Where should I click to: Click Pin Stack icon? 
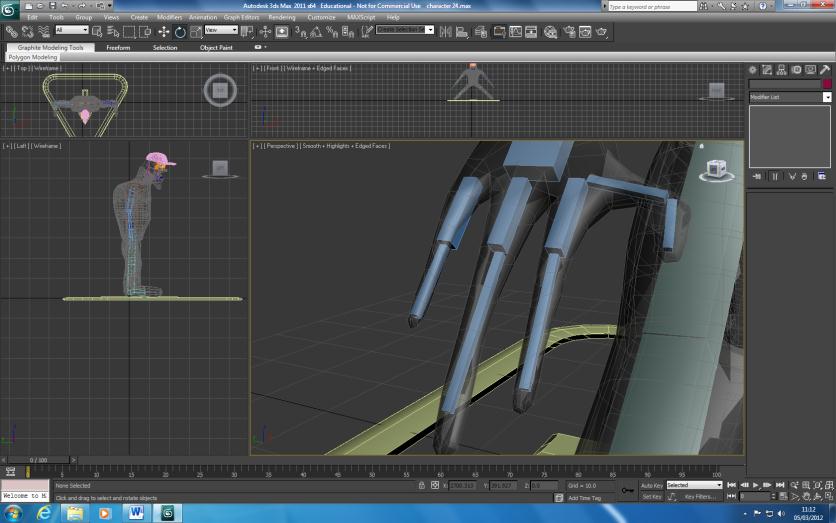coord(757,176)
